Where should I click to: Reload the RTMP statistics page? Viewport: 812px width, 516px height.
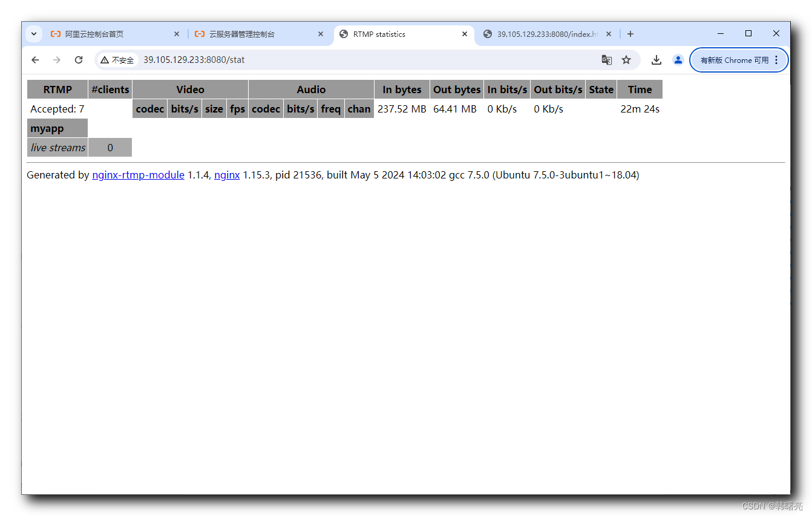[79, 60]
